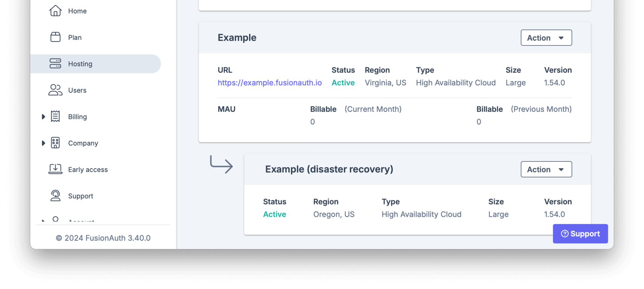
Task: Open Action dropdown for disaster recovery deployment
Action: 546,169
